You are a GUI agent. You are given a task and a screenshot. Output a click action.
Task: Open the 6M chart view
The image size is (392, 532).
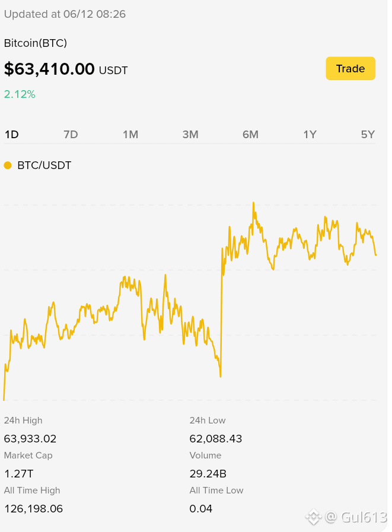tap(250, 135)
